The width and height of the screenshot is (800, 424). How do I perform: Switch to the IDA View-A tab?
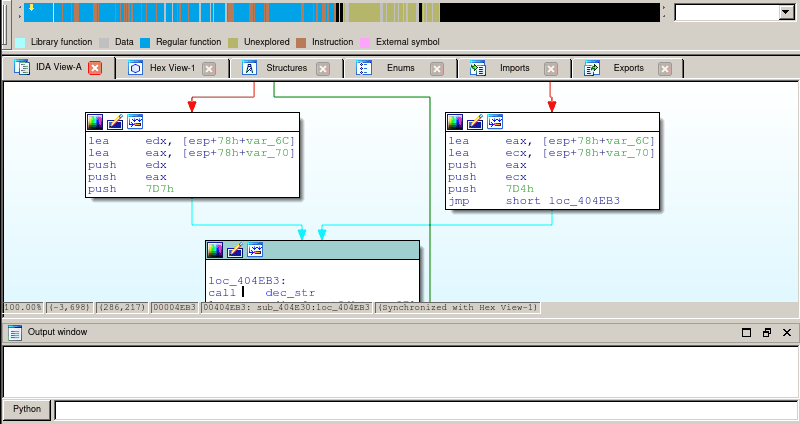(58, 68)
